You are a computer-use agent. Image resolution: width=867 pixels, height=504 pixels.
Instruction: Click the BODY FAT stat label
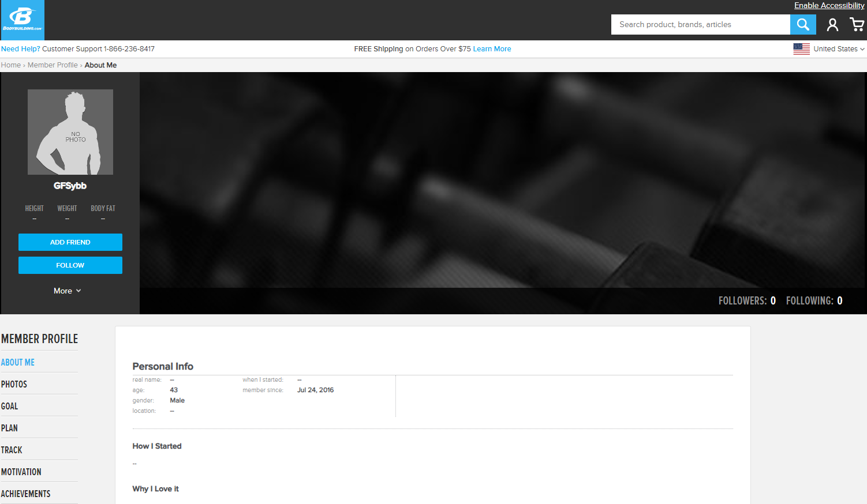[x=103, y=208]
